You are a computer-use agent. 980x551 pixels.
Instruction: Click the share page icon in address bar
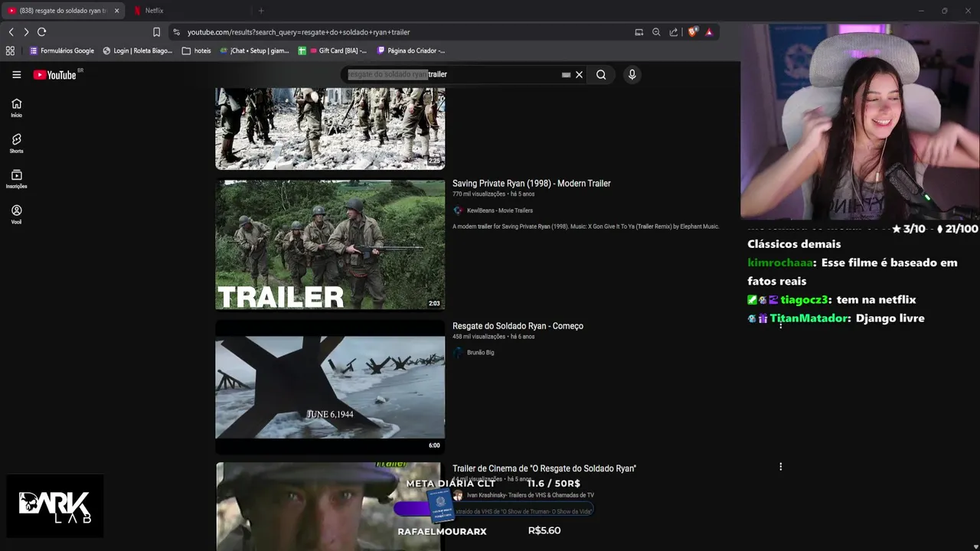click(674, 32)
